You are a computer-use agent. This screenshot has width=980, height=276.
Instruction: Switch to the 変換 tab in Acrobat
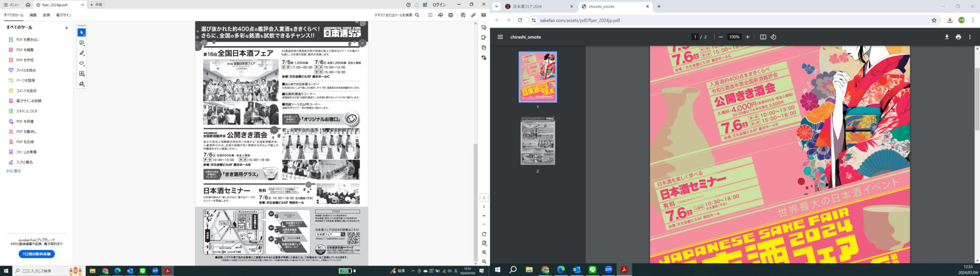coord(46,15)
